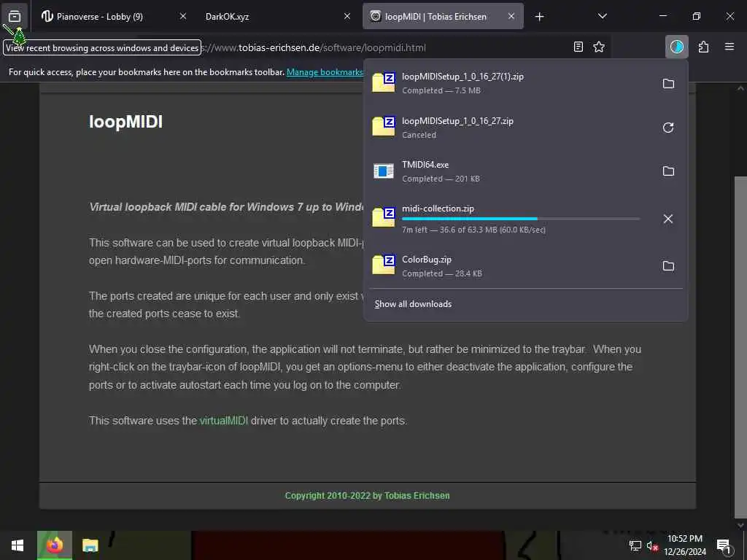Open File Explorer from taskbar
Screen dimensions: 747x560
pos(90,545)
